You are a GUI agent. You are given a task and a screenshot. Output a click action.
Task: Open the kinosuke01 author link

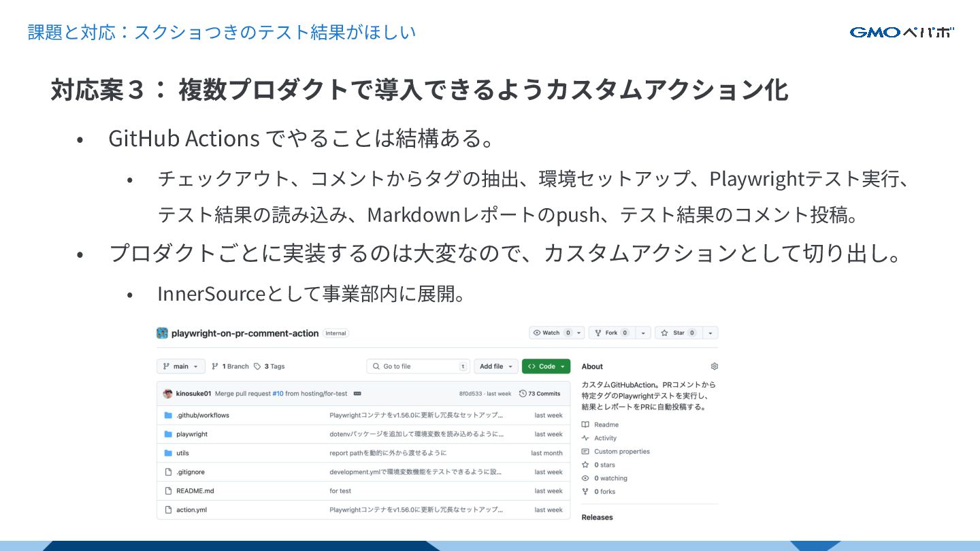point(193,393)
